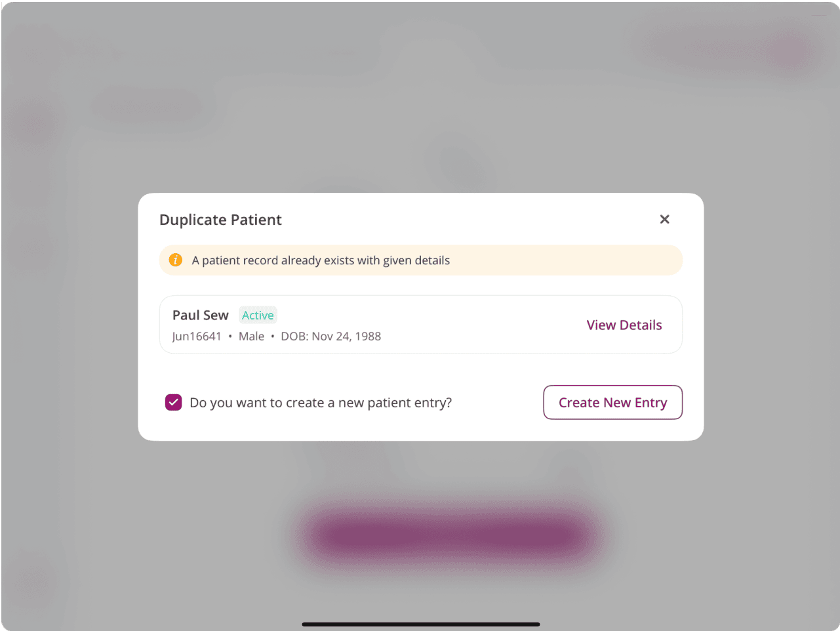Viewport: 840px width, 631px height.
Task: Click the patient ID Jun16641
Action: [197, 336]
